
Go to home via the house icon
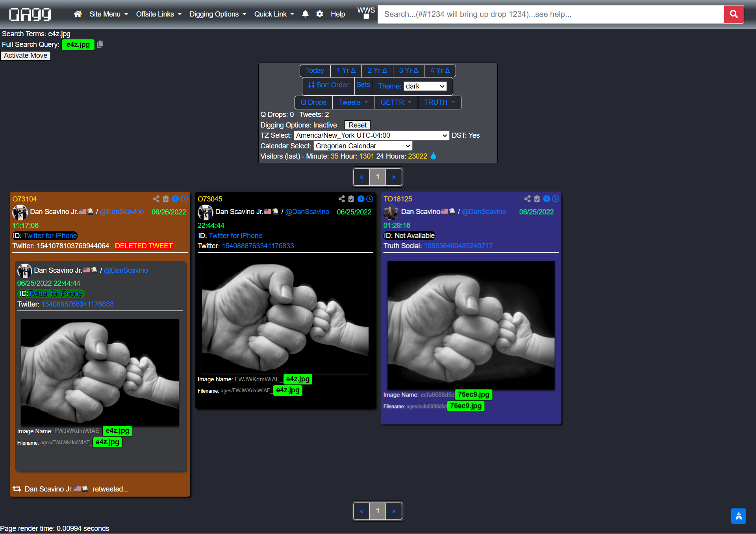coord(78,14)
